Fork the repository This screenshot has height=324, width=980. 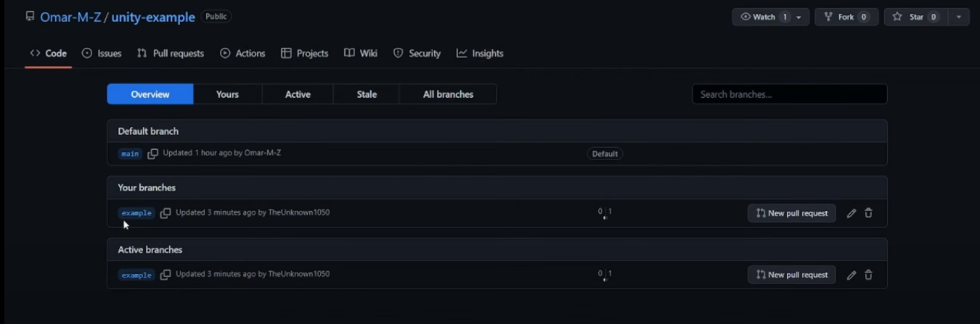(846, 17)
